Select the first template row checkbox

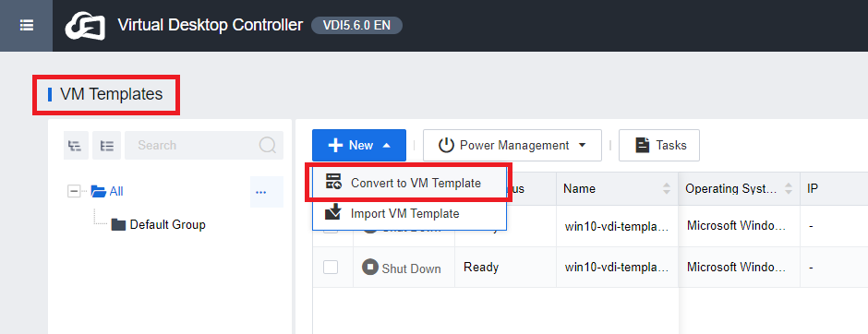coord(331,229)
